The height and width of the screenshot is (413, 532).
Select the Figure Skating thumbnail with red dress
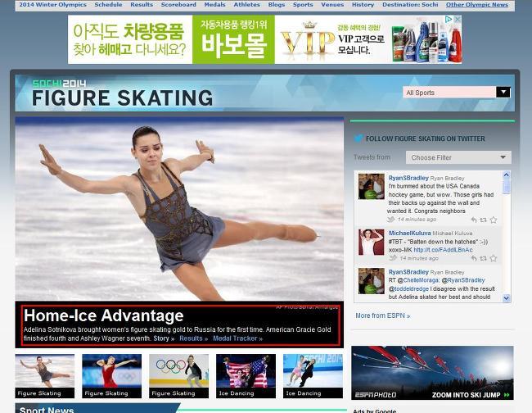(111, 376)
